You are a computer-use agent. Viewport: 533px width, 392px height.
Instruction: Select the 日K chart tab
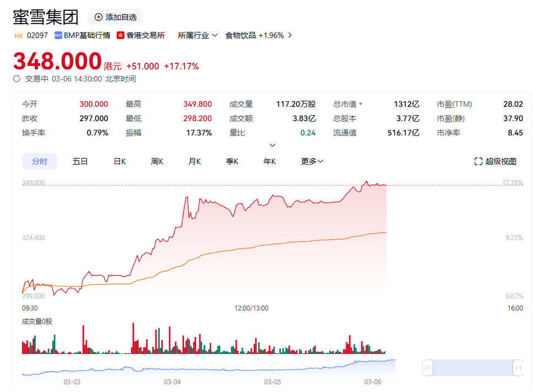pos(119,161)
